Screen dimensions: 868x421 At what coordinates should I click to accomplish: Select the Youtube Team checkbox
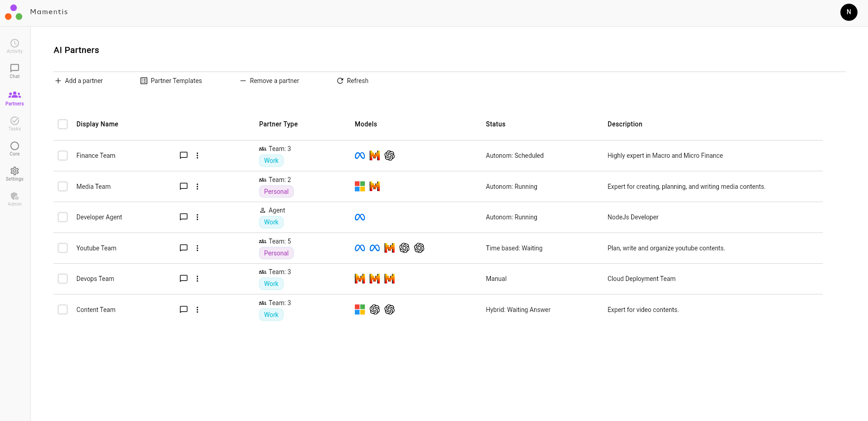coord(63,248)
